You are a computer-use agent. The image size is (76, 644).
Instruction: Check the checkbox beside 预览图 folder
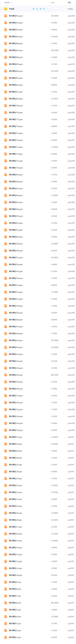[x=1, y=9]
